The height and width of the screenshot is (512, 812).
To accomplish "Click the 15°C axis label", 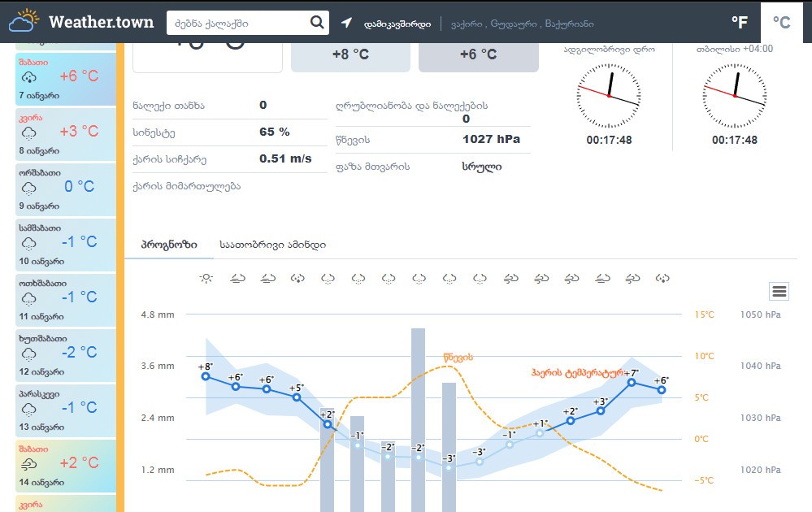I will tap(704, 315).
